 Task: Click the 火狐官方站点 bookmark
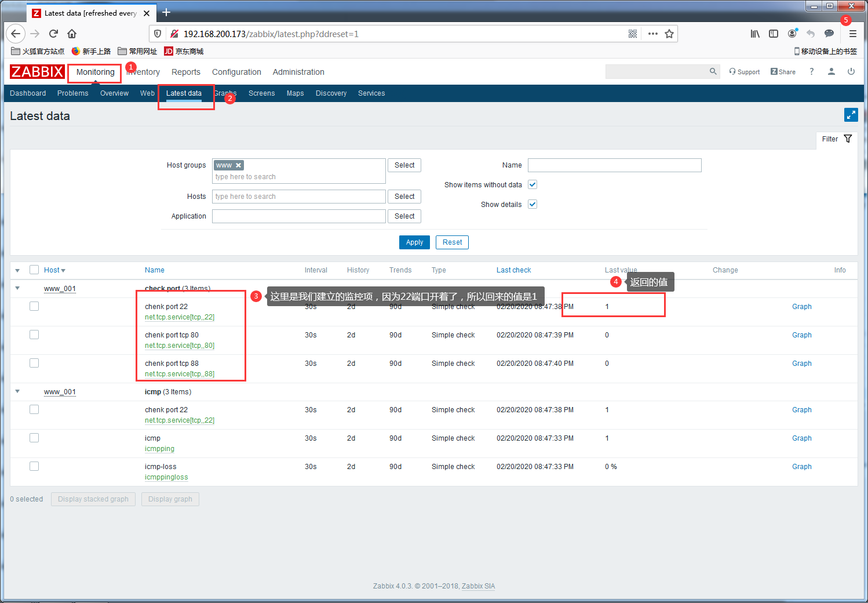pos(38,51)
